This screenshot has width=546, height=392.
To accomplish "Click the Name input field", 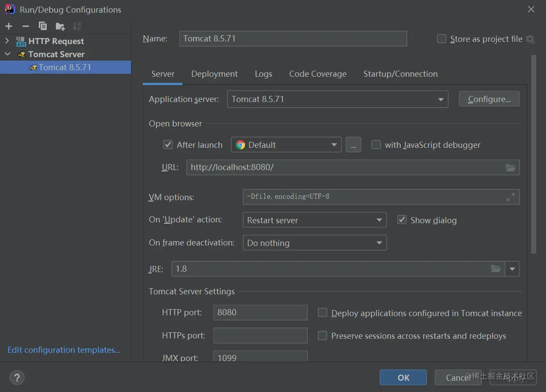I will point(293,38).
